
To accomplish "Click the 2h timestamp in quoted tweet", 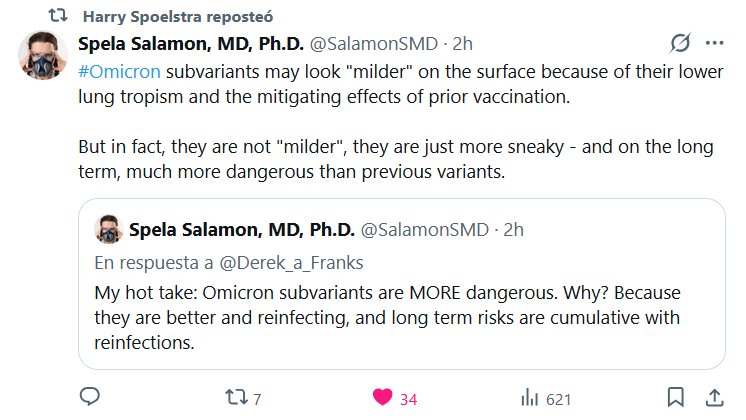I will click(x=513, y=230).
